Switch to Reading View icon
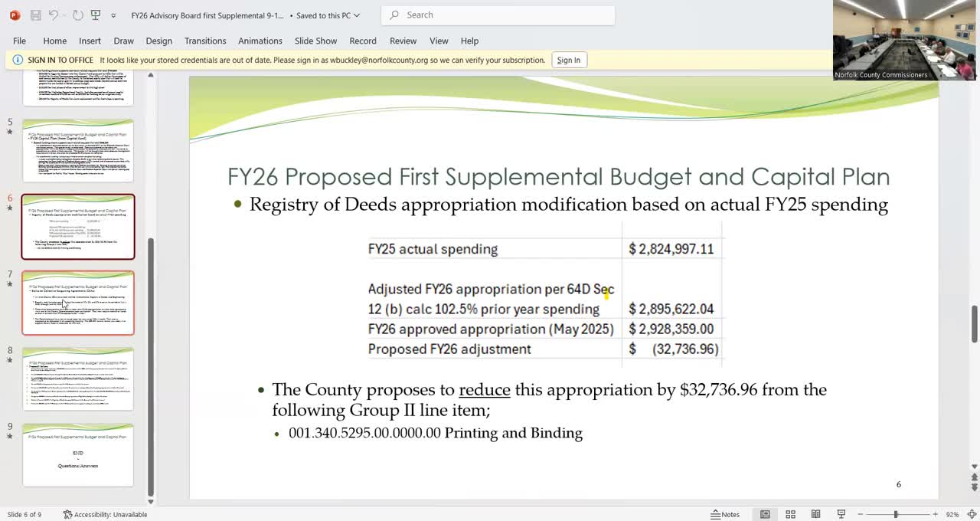Viewport: 980px width, 521px height. click(815, 514)
